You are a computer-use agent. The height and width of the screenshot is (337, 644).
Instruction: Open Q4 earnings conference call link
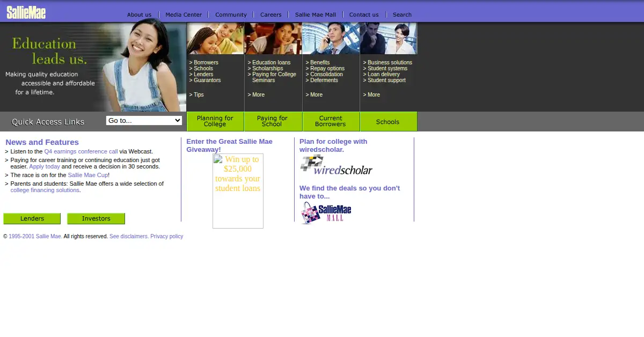pos(81,152)
